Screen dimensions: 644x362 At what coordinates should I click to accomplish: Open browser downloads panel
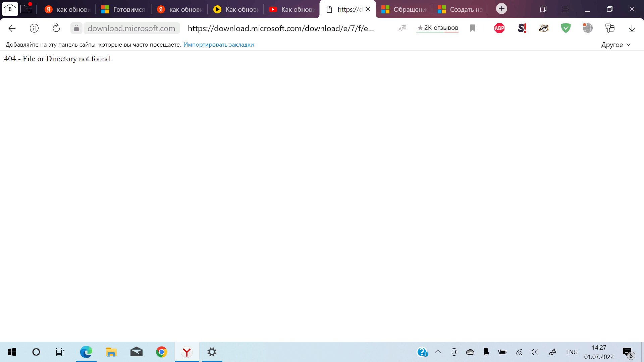632,28
